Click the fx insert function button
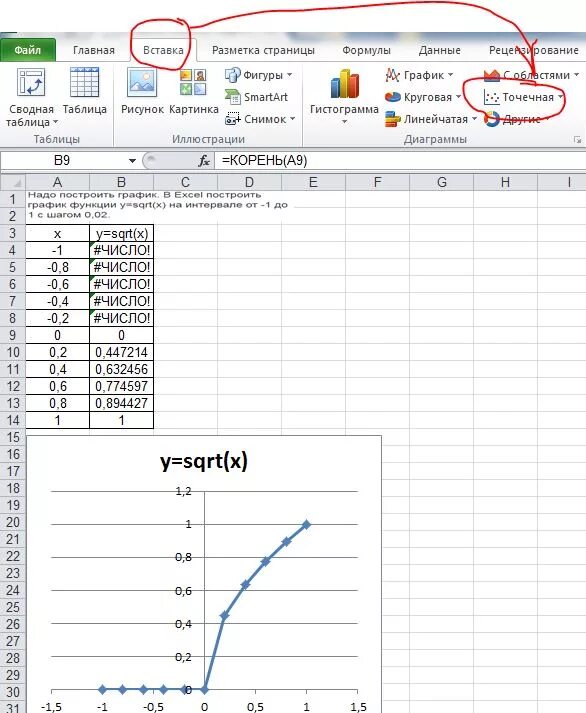 point(204,161)
